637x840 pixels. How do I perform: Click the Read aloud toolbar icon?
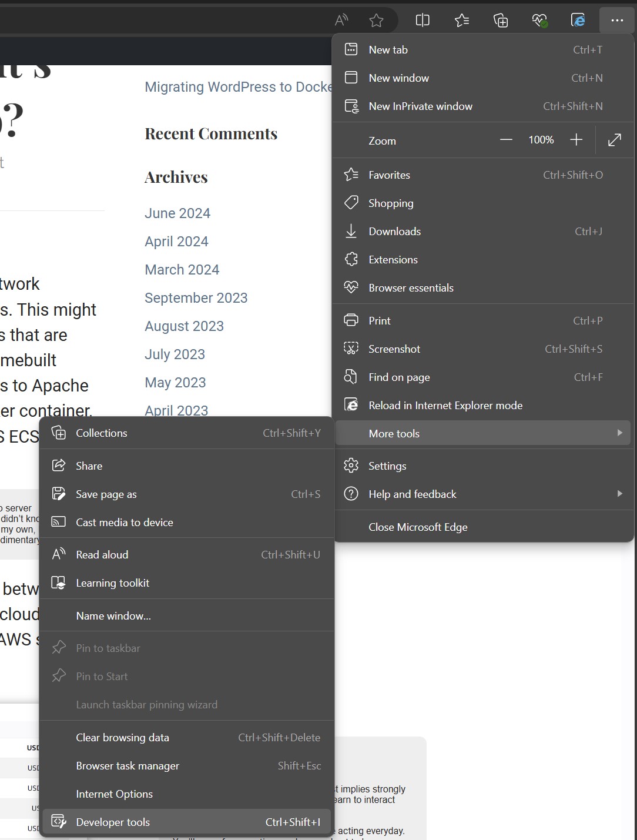[x=341, y=21]
